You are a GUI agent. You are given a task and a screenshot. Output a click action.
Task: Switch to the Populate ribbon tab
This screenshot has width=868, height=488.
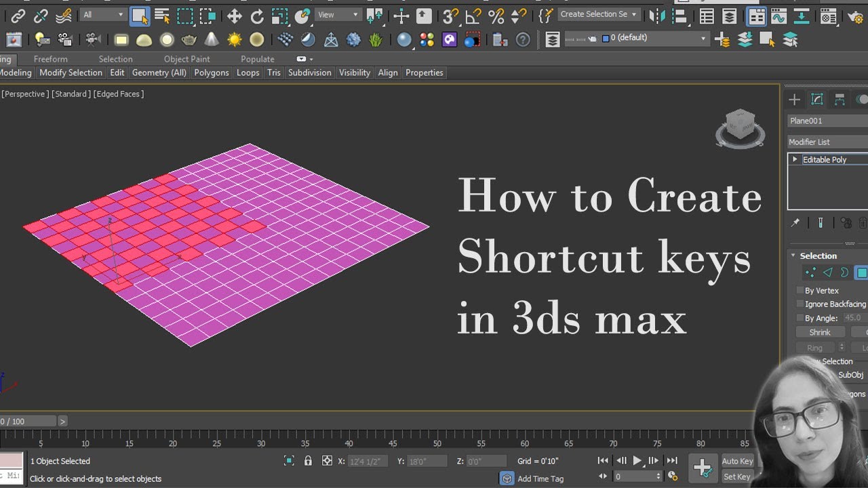258,59
